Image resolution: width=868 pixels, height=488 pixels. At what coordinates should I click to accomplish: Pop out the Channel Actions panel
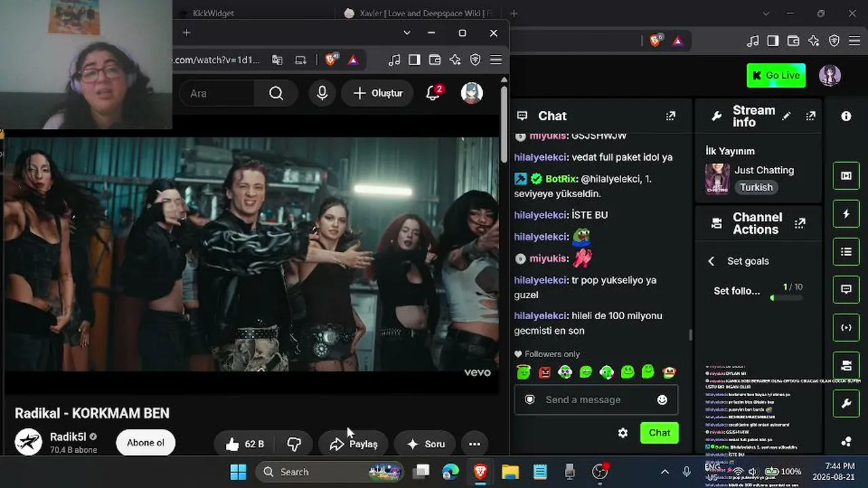tap(800, 223)
